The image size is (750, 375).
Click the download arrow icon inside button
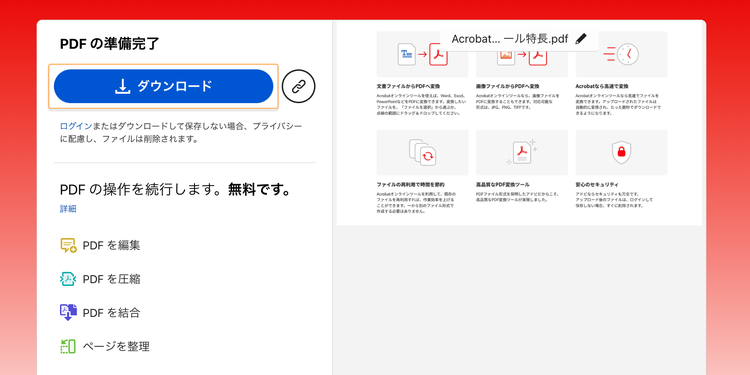[123, 86]
